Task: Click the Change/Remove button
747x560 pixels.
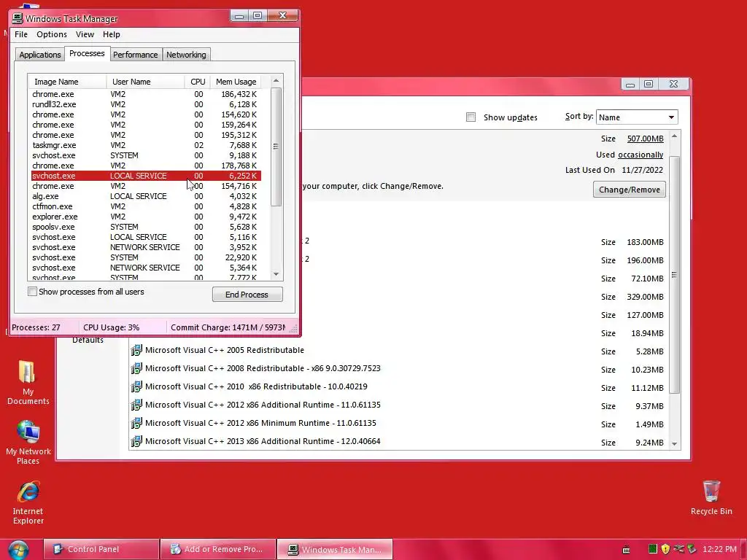Action: tap(630, 190)
